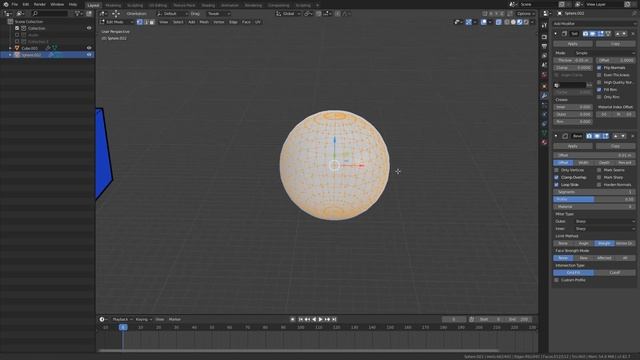Open Material properties tab icon
The width and height of the screenshot is (640, 360).
(x=544, y=142)
